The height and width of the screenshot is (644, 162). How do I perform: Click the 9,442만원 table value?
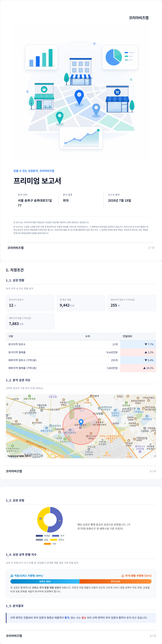(112, 352)
